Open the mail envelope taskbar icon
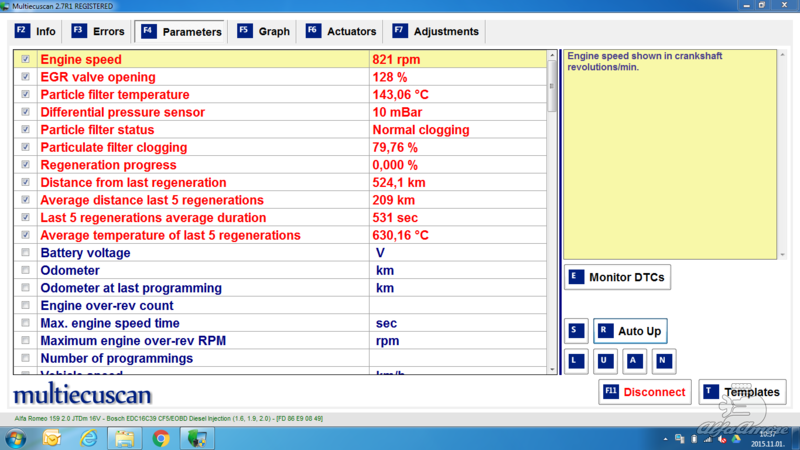 [52, 438]
